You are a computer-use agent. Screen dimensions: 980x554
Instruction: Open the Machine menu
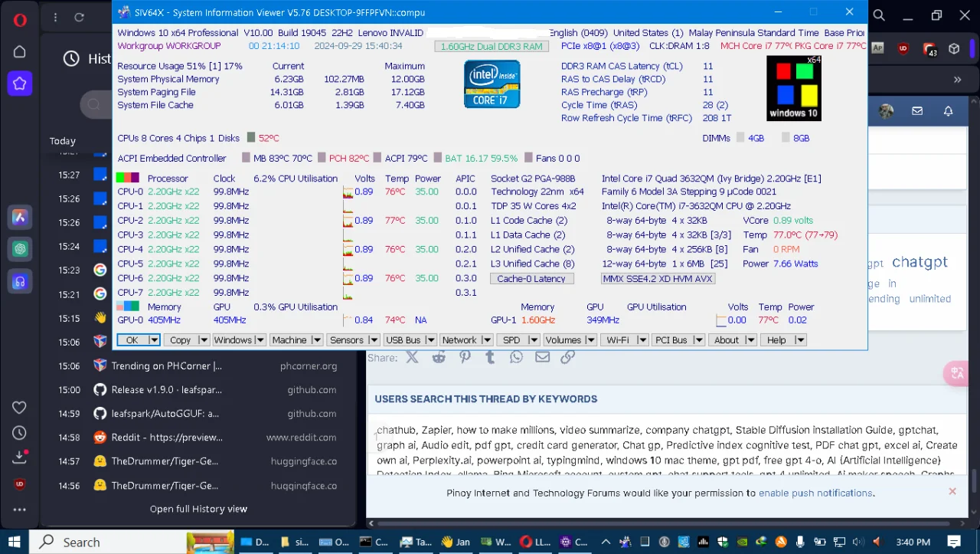pyautogui.click(x=289, y=340)
